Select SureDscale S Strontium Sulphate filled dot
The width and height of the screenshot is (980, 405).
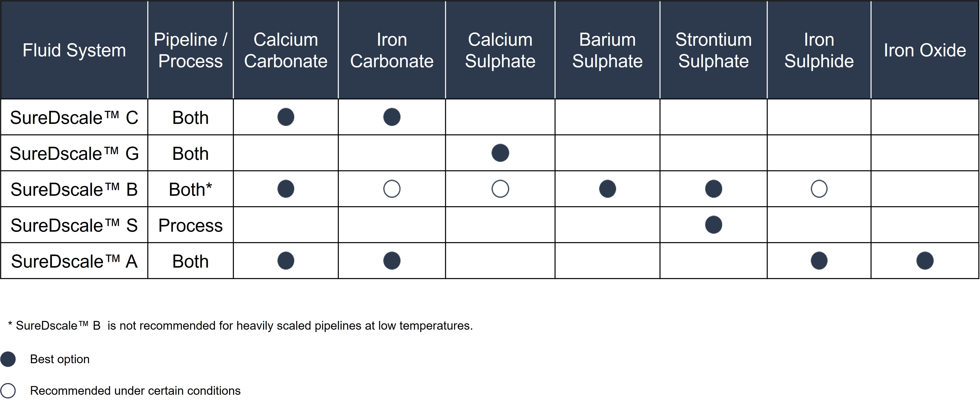click(x=714, y=225)
